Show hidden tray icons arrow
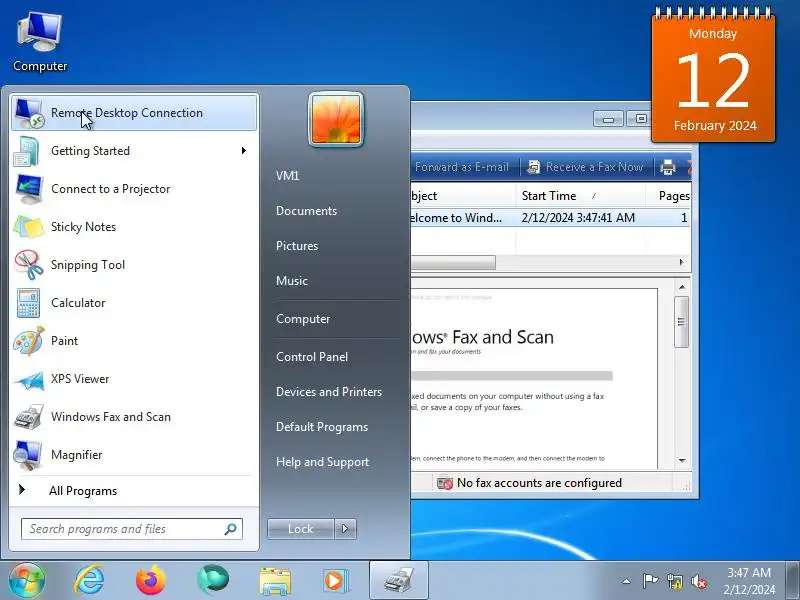The height and width of the screenshot is (600, 800). pos(627,581)
